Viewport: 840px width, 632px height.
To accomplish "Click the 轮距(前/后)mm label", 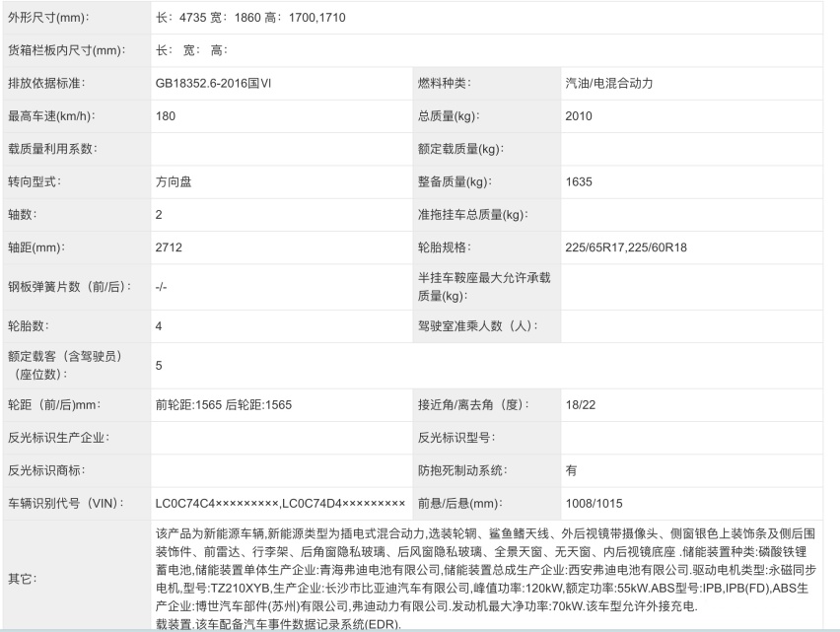I will point(54,405).
